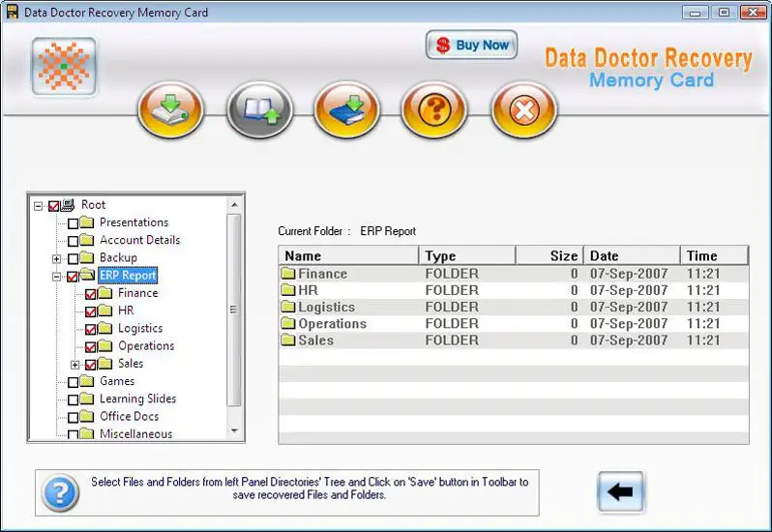This screenshot has height=532, width=772.
Task: Uncheck the Logistics checkbox in the tree
Action: point(91,329)
